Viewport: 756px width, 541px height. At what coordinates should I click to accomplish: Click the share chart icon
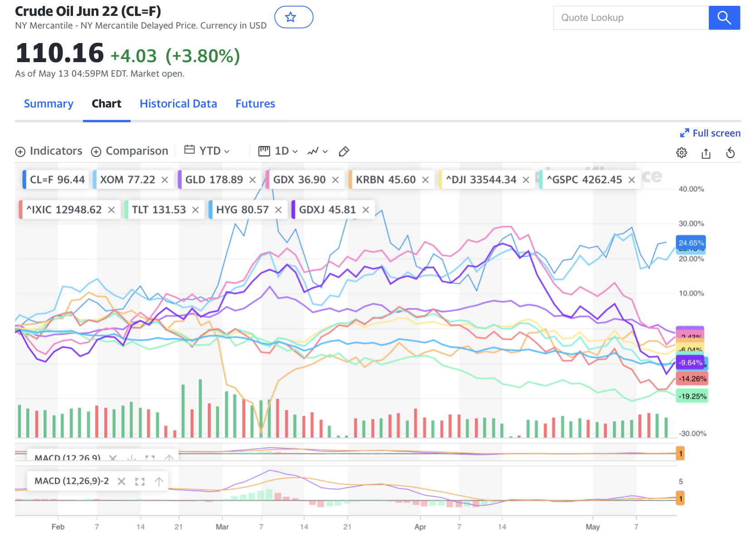[x=706, y=153]
